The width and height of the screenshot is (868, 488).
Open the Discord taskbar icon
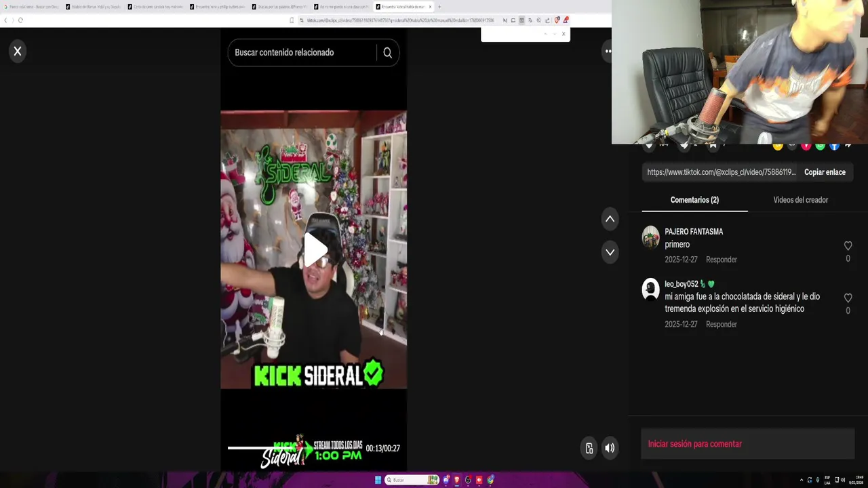446,480
